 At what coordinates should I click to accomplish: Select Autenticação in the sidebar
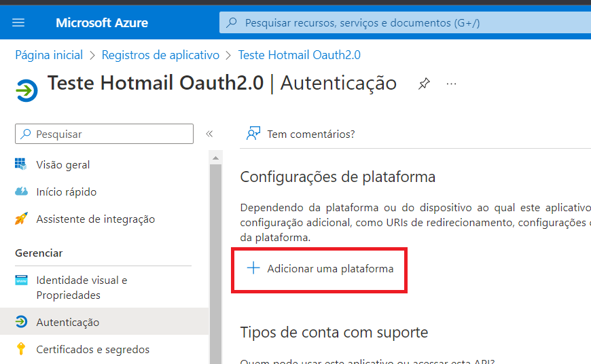[x=67, y=322]
